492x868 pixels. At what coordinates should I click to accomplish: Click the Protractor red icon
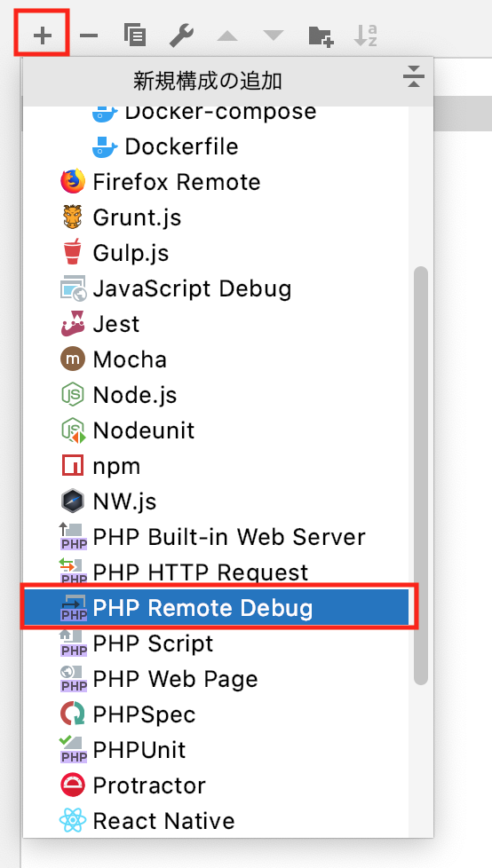[73, 785]
